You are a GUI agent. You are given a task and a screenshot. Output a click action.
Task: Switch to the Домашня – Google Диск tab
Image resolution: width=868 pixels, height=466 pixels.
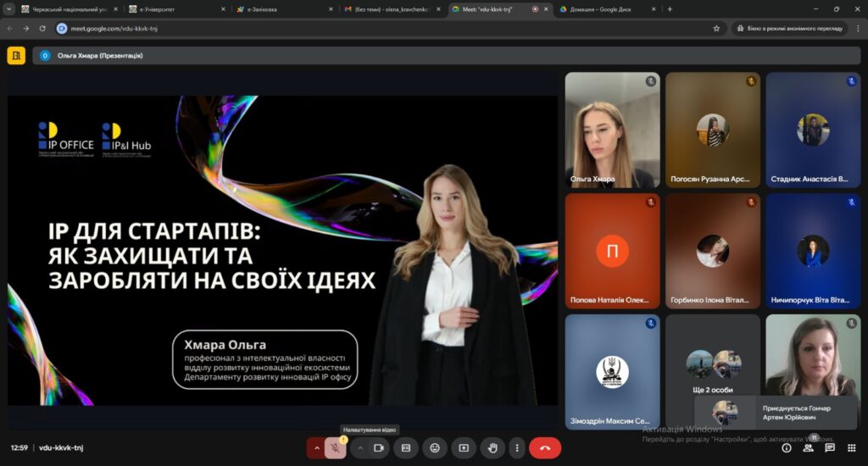(x=602, y=8)
